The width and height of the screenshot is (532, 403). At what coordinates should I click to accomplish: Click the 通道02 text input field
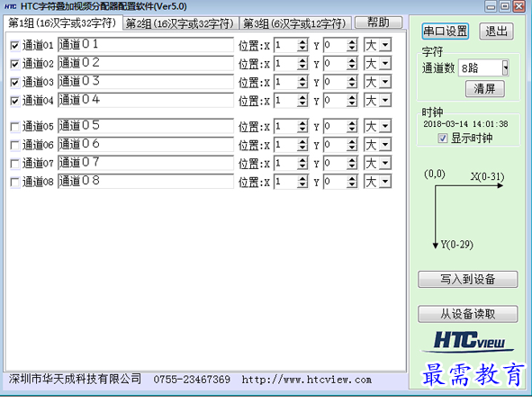tap(146, 63)
